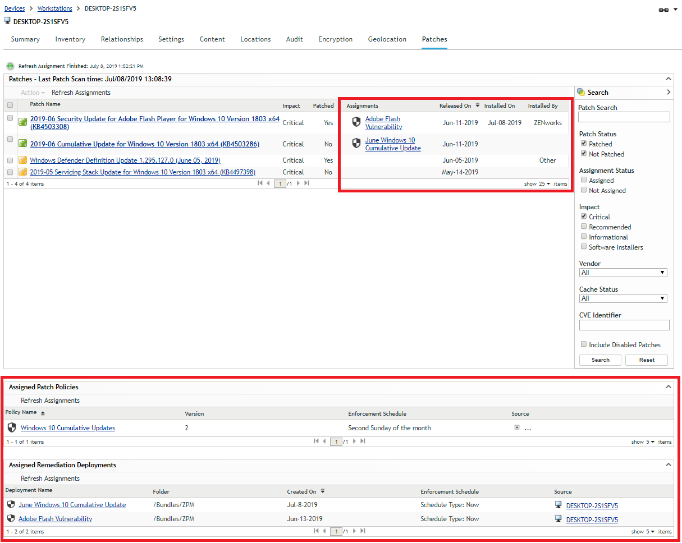Click the Search panel magnifier icon
Screen dimensions: 682x543
click(x=581, y=92)
